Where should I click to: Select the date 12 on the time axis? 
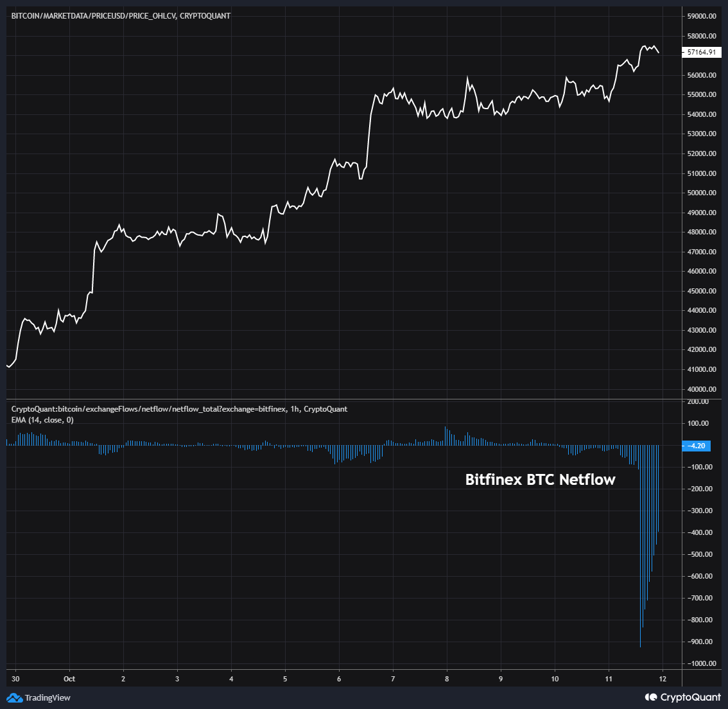click(661, 678)
